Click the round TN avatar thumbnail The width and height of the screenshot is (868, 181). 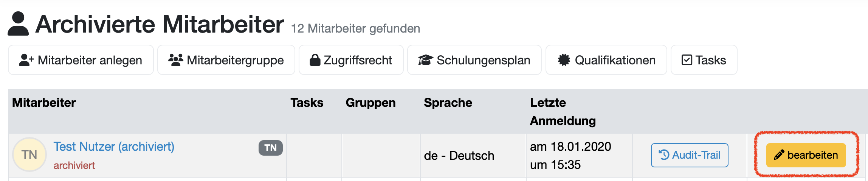pyautogui.click(x=29, y=154)
